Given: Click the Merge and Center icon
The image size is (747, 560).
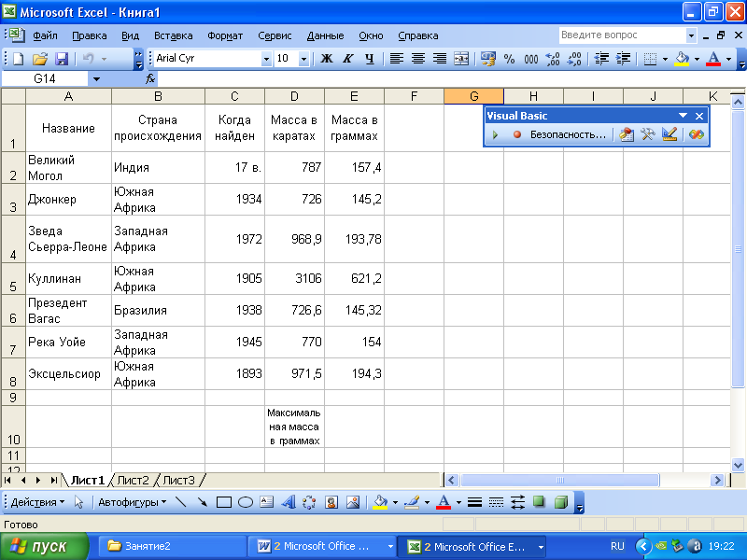Looking at the screenshot, I should 461,59.
